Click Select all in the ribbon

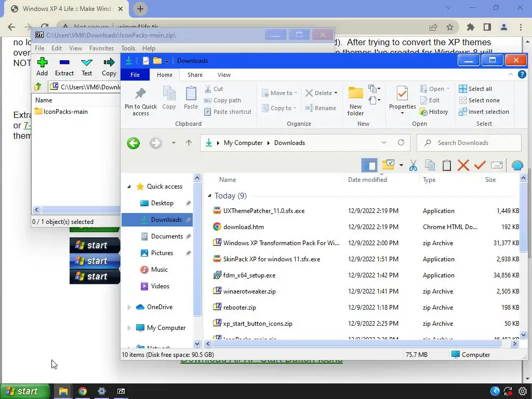475,89
